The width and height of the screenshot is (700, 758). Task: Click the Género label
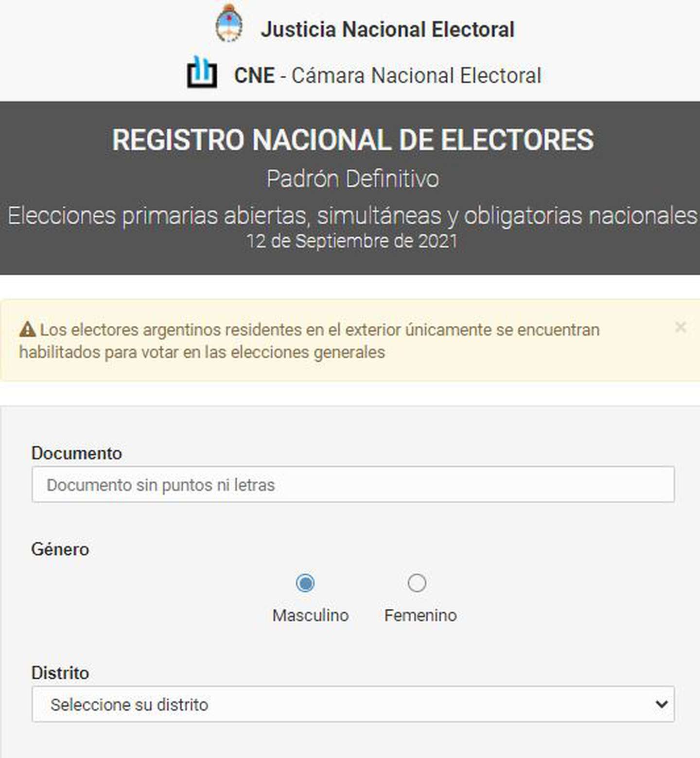click(60, 549)
